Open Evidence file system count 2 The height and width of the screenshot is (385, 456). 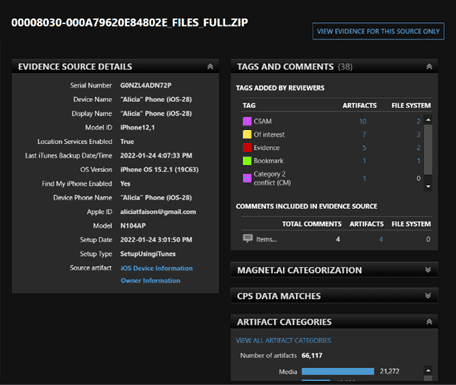[x=418, y=148]
